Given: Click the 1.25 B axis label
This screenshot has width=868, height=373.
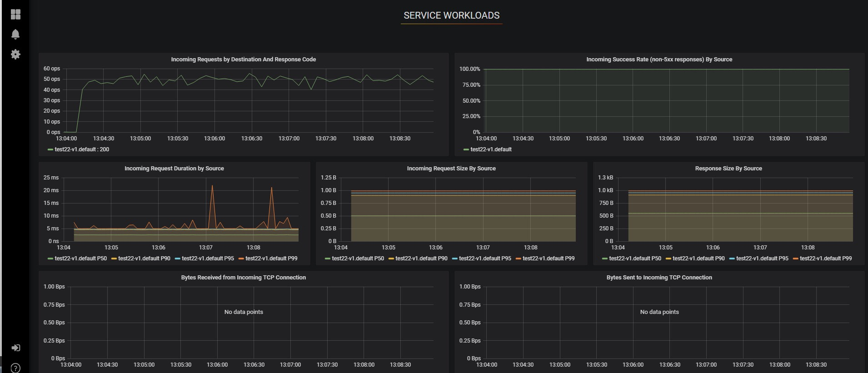Looking at the screenshot, I should (329, 178).
